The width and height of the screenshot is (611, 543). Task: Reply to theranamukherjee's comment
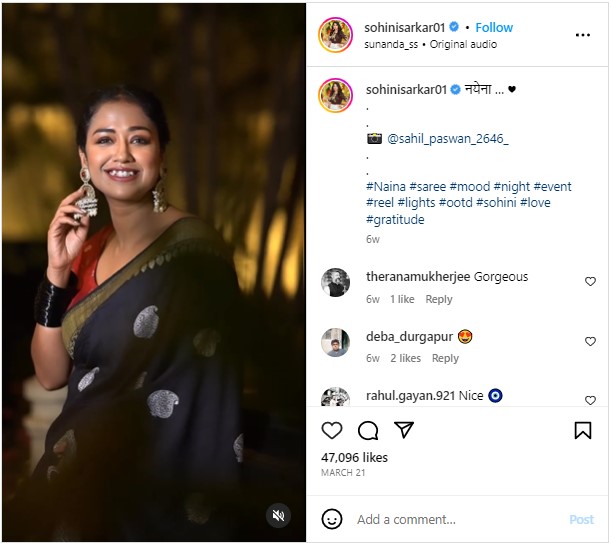pos(439,299)
